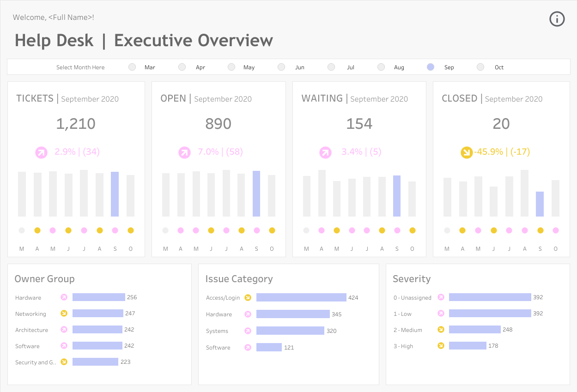Screen dimensions: 577x392
Task: Click the up-arrow icon in OPEN card
Action: click(185, 152)
